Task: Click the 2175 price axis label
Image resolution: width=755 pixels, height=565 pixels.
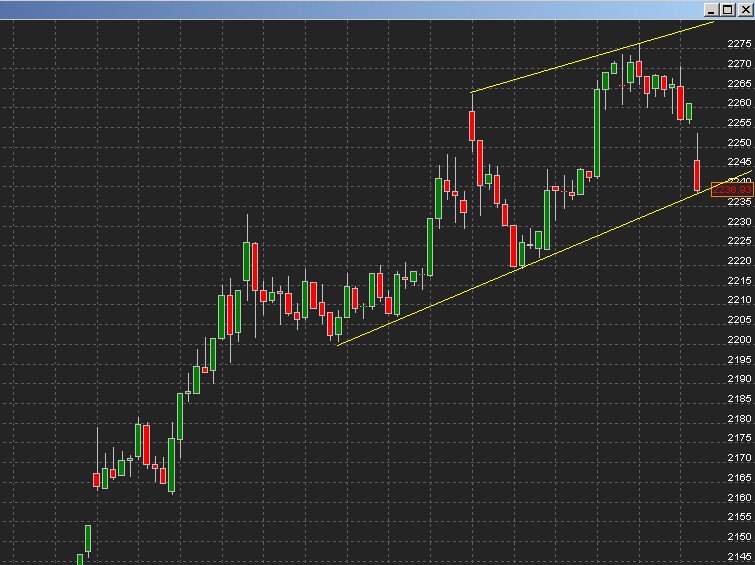Action: click(739, 438)
